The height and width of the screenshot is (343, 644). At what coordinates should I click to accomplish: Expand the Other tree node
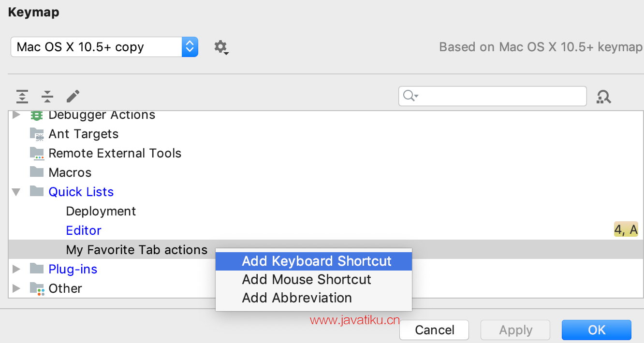(x=16, y=288)
